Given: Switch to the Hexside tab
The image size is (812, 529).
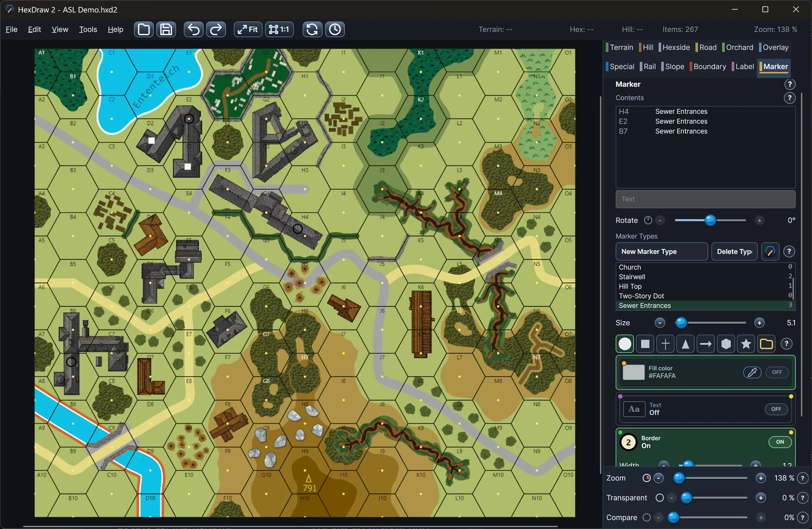Looking at the screenshot, I should [675, 47].
